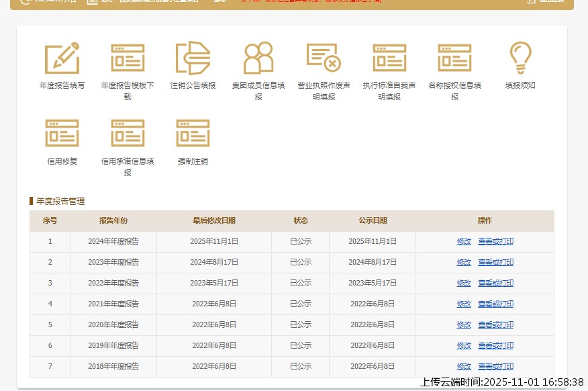Screen dimensions: 588x391
Task: Open 查看或打印 for the 2020年年度报告
Action: coord(495,325)
